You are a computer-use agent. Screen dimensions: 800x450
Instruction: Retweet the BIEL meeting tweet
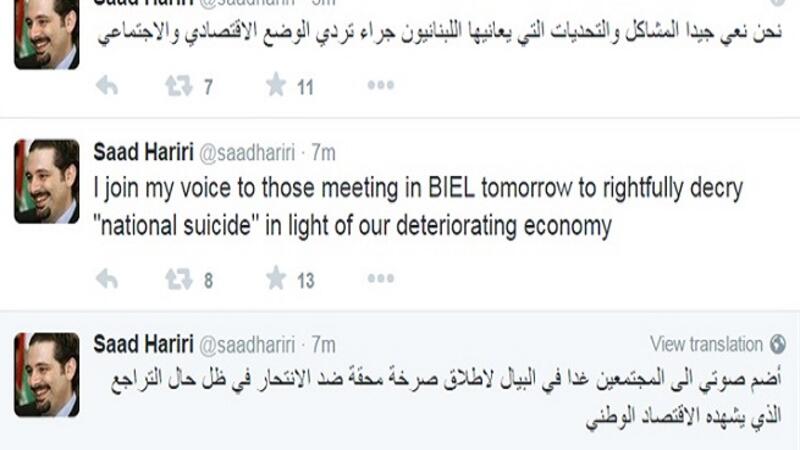pyautogui.click(x=178, y=280)
